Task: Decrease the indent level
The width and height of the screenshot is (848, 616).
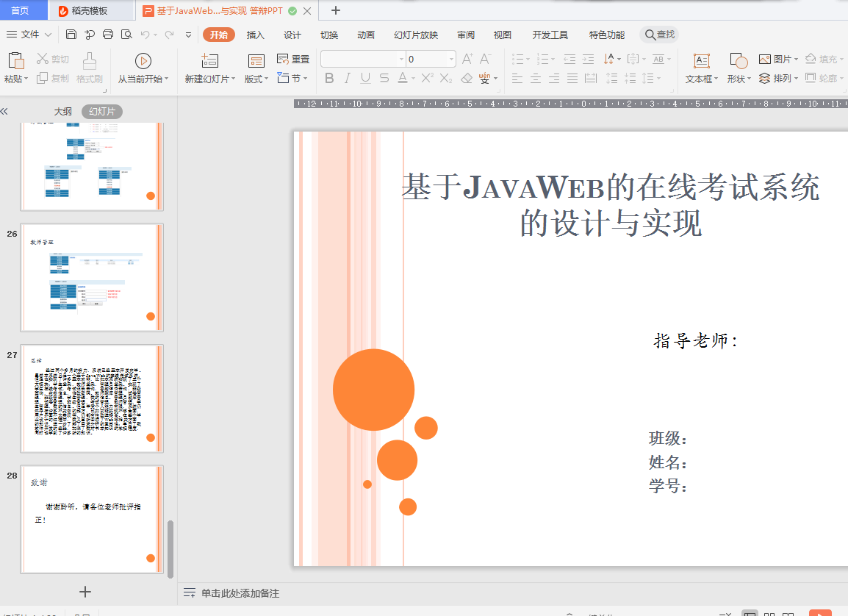Action: [569, 59]
